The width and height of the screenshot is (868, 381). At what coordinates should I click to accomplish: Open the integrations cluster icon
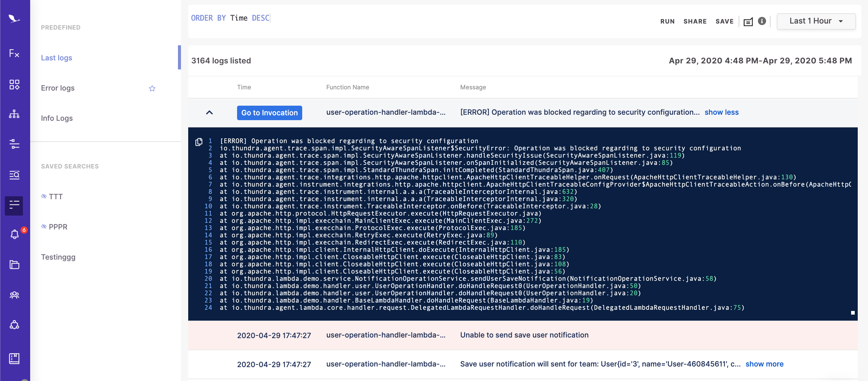[14, 325]
